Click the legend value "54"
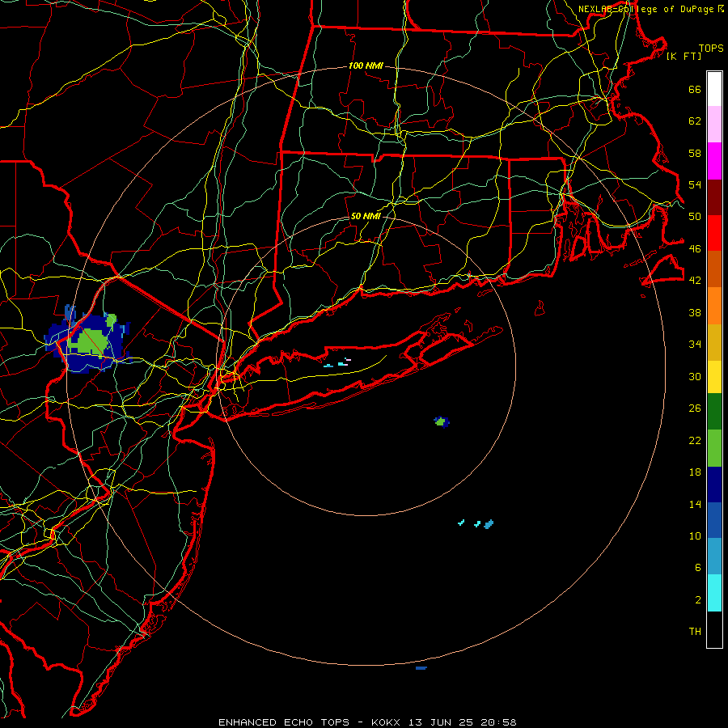This screenshot has height=728, width=728. [x=695, y=184]
